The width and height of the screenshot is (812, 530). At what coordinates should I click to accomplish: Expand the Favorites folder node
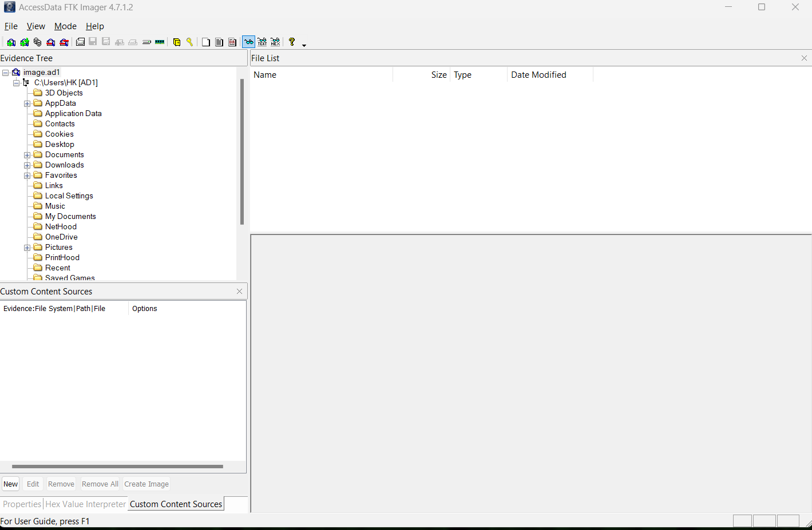click(x=27, y=176)
